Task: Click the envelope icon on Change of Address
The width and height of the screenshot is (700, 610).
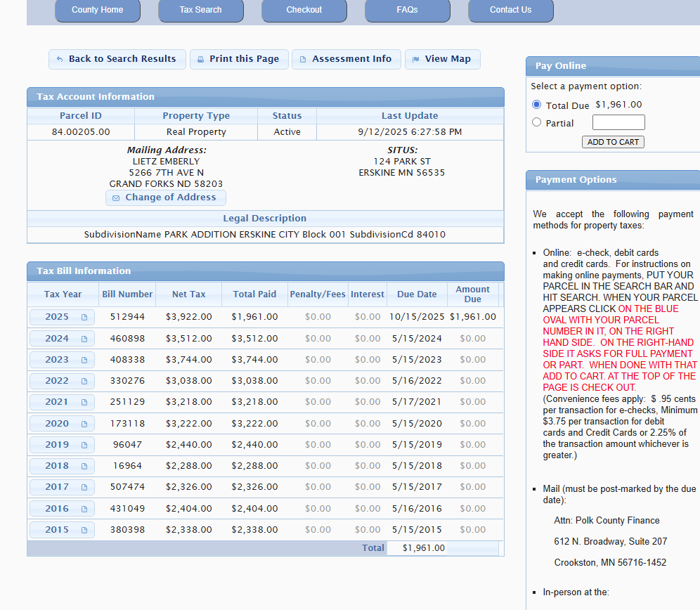Action: click(116, 198)
